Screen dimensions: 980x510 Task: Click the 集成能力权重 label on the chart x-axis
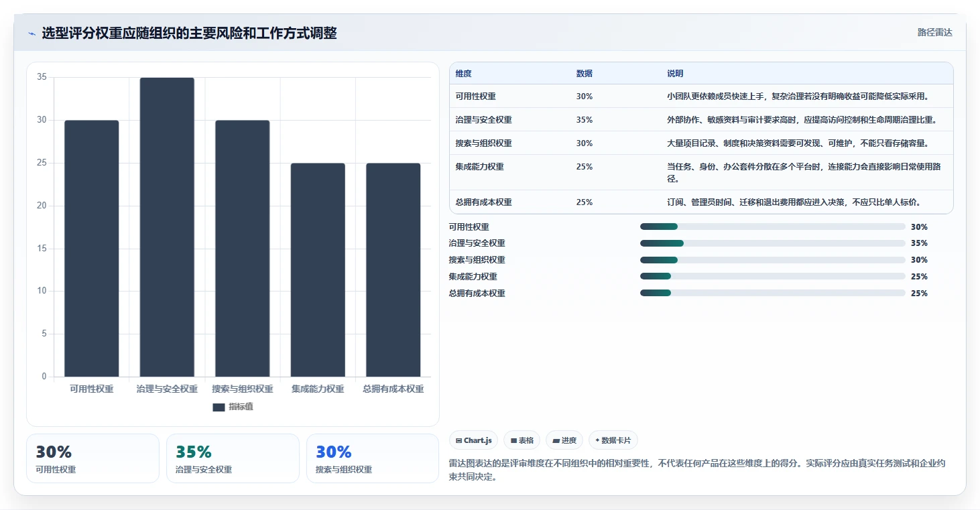(x=318, y=389)
